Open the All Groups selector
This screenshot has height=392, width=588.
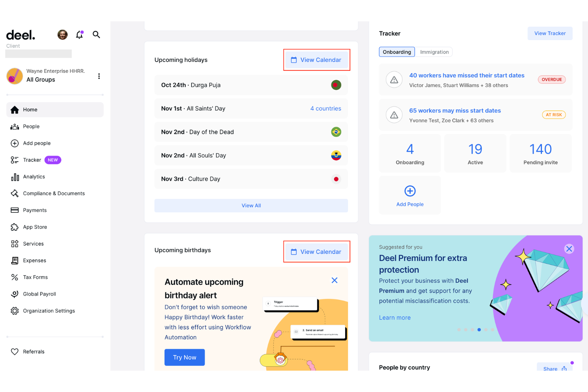41,79
